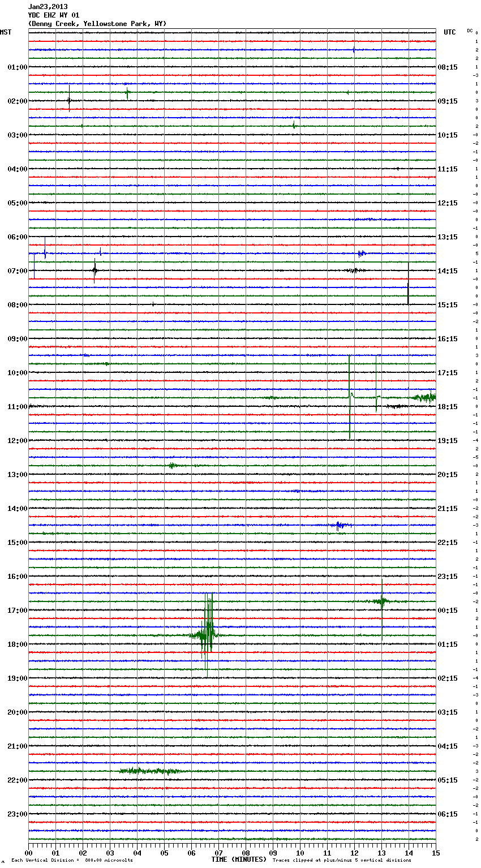Click the 01:00 MST time label
The width and height of the screenshot is (481, 868).
pyautogui.click(x=18, y=67)
